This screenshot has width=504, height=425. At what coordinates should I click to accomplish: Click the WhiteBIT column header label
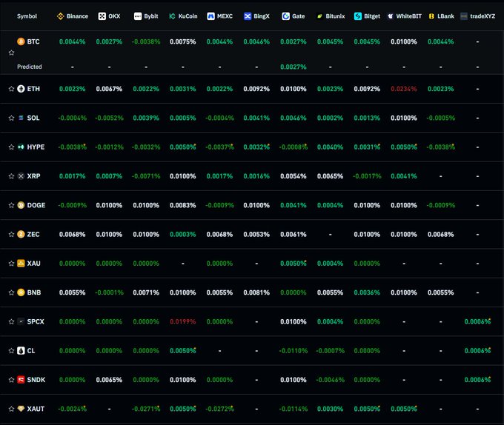(x=408, y=16)
